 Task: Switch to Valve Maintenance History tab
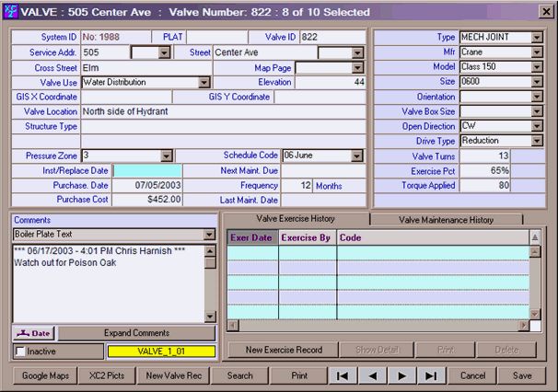pyautogui.click(x=446, y=219)
